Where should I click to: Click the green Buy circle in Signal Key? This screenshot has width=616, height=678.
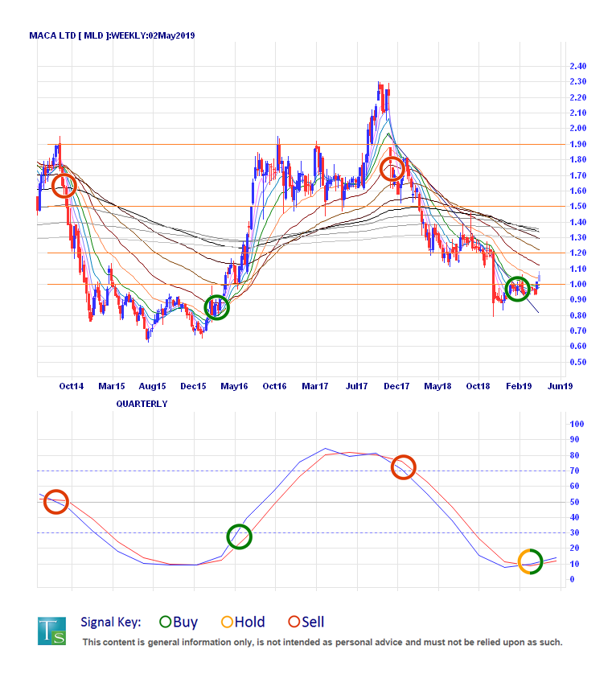pyautogui.click(x=166, y=622)
